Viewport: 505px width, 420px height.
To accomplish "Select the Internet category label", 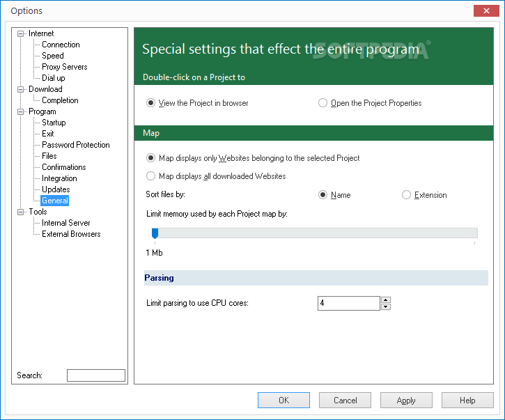I will (x=41, y=33).
